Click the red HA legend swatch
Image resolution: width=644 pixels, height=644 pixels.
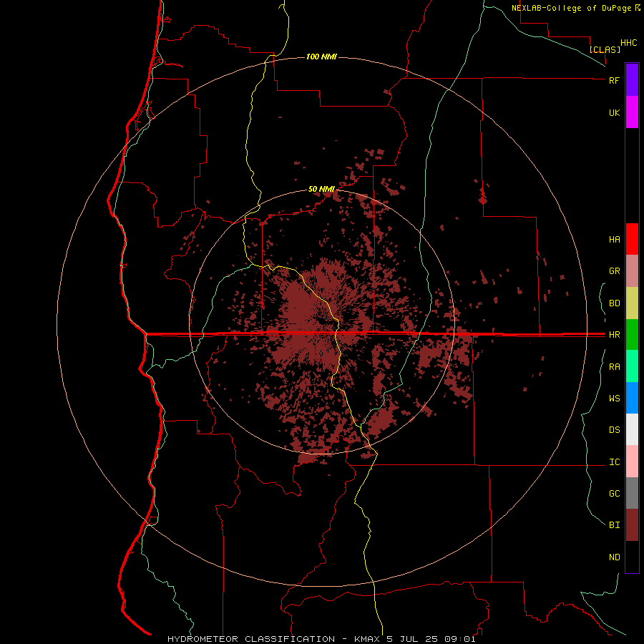[x=632, y=239]
